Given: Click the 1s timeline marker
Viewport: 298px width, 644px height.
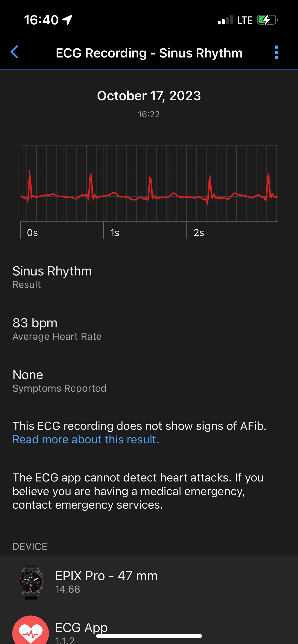Looking at the screenshot, I should [x=115, y=232].
